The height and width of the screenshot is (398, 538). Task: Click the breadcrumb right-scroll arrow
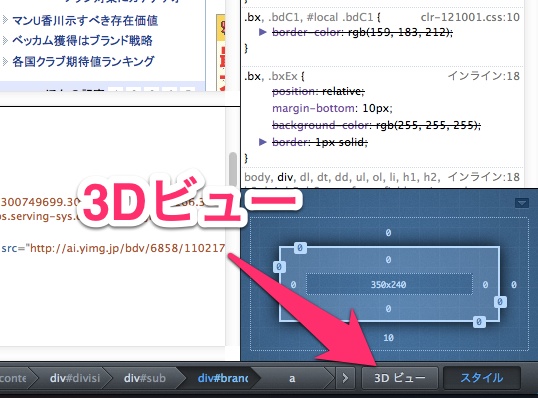tap(345, 378)
